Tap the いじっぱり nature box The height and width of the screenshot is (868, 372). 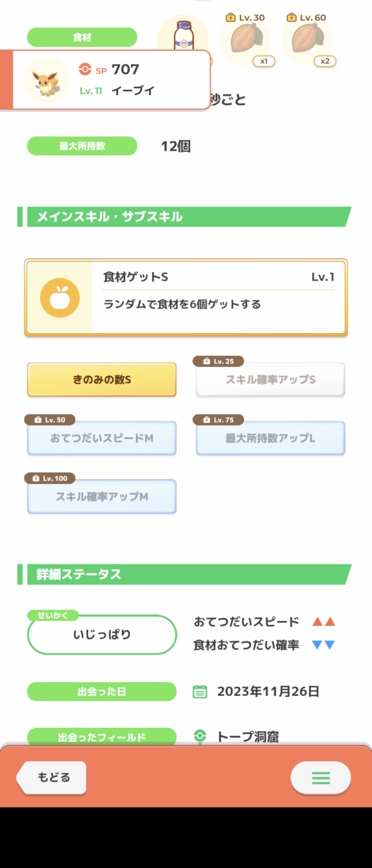(x=102, y=635)
